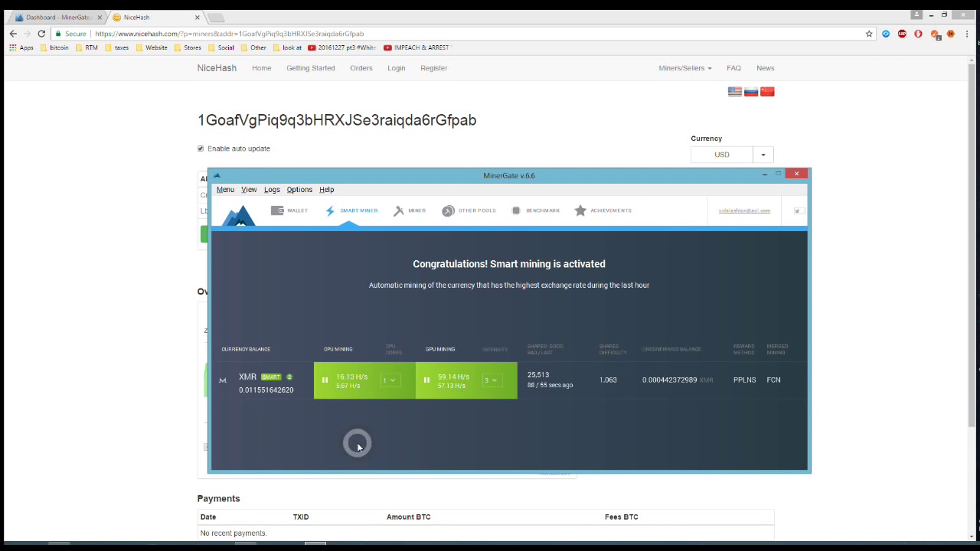This screenshot has width=980, height=551.
Task: Open the CPU cores dropdown showing 1
Action: click(390, 380)
